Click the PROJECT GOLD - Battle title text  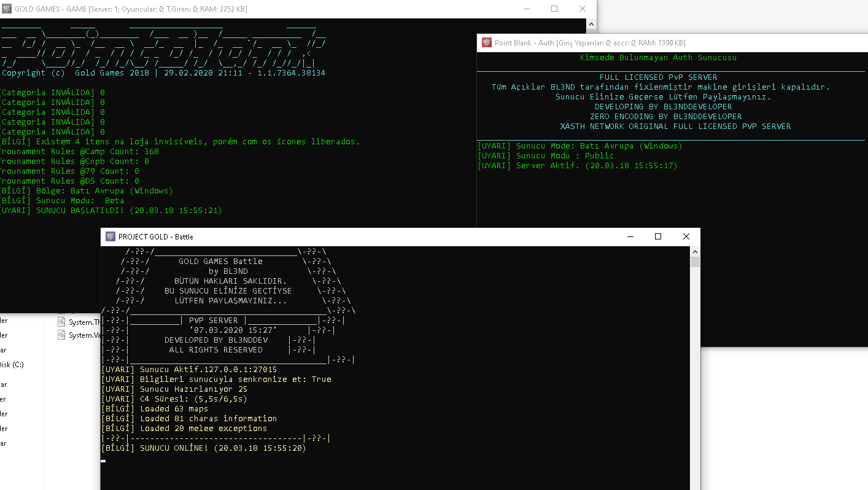point(156,236)
